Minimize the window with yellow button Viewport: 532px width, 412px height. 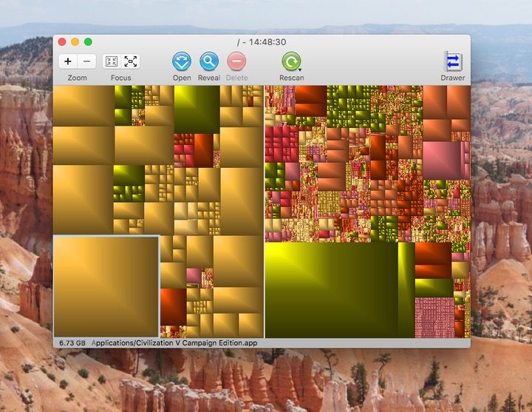[x=75, y=42]
